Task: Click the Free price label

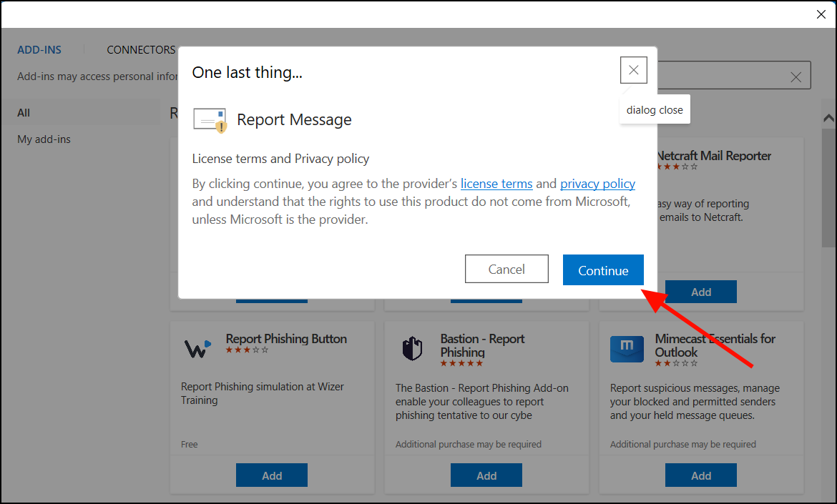Action: (189, 444)
